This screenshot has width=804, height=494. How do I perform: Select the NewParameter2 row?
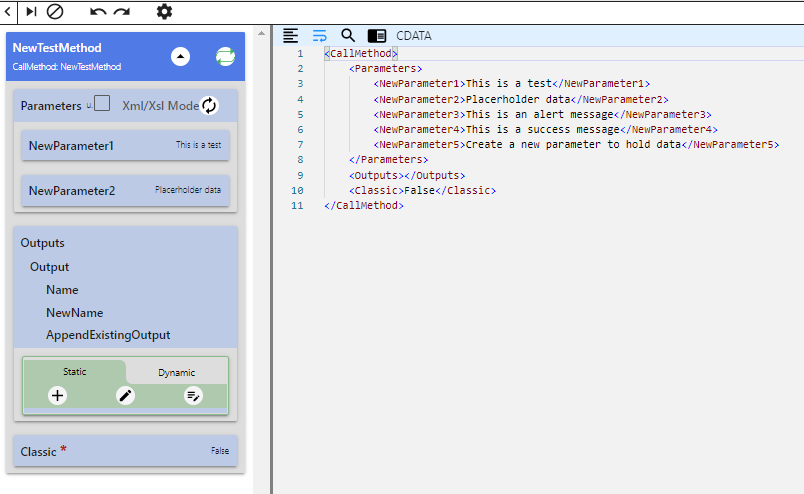(126, 191)
